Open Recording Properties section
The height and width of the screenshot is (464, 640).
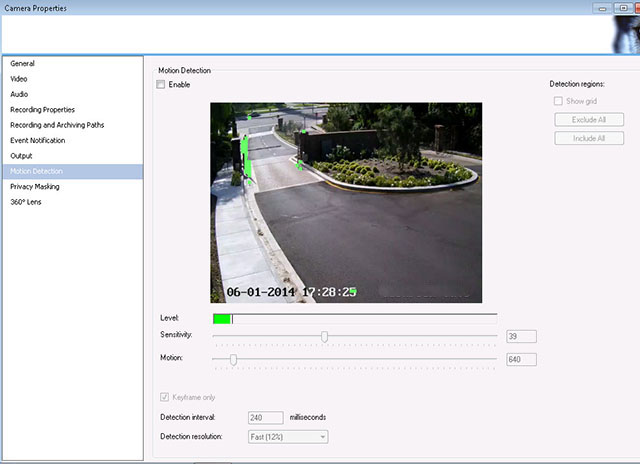[x=42, y=109]
